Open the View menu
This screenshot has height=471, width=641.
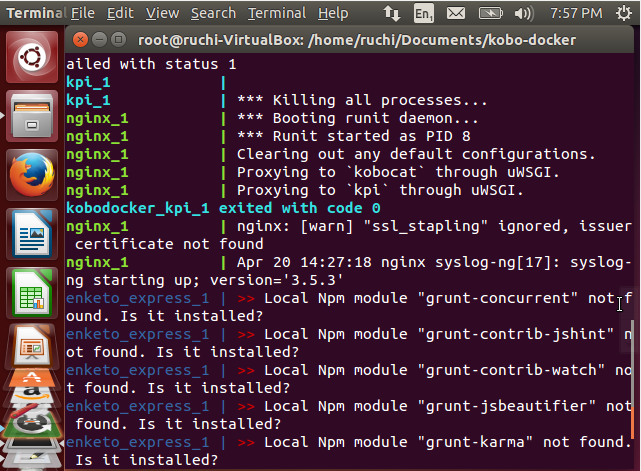pyautogui.click(x=162, y=13)
